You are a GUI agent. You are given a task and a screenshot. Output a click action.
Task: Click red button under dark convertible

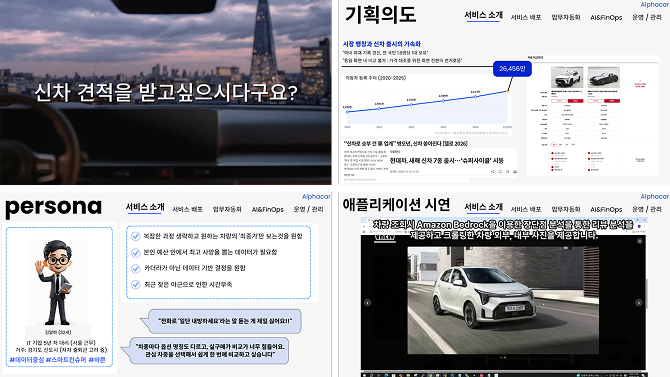pos(612,101)
